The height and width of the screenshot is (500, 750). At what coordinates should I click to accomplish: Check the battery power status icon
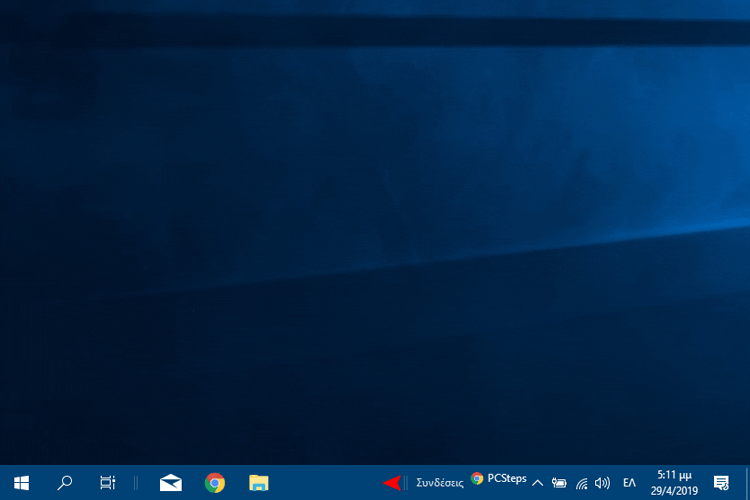[x=559, y=483]
